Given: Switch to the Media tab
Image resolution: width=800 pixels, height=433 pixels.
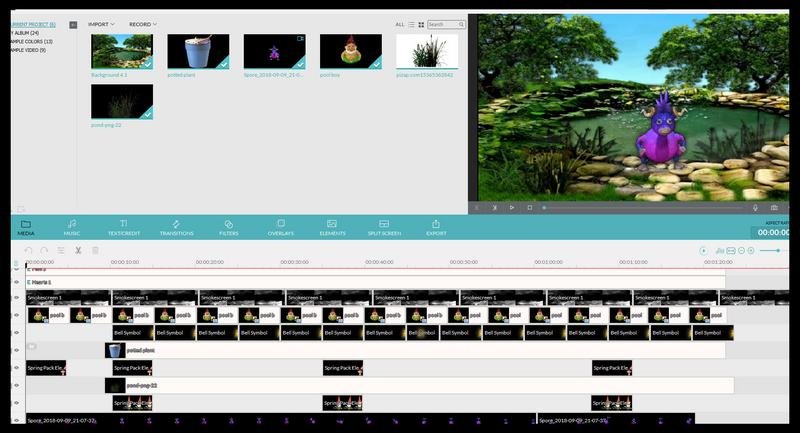Looking at the screenshot, I should (x=26, y=227).
